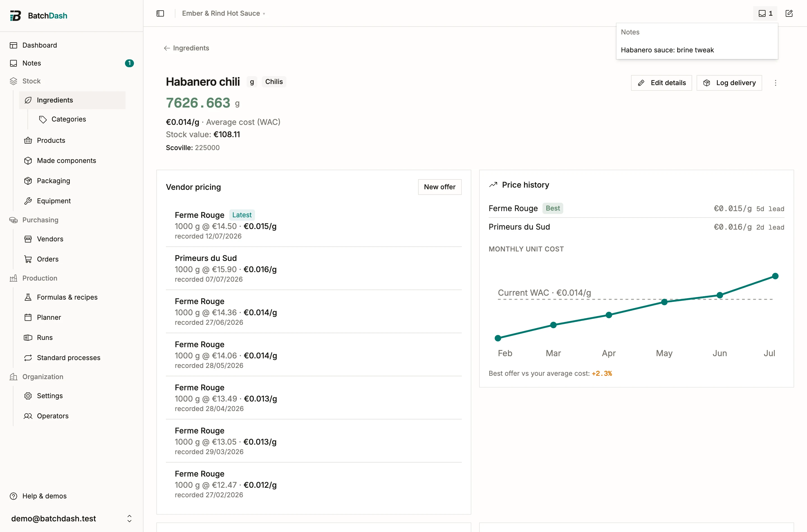
Task: Click the New offer button
Action: coord(439,187)
